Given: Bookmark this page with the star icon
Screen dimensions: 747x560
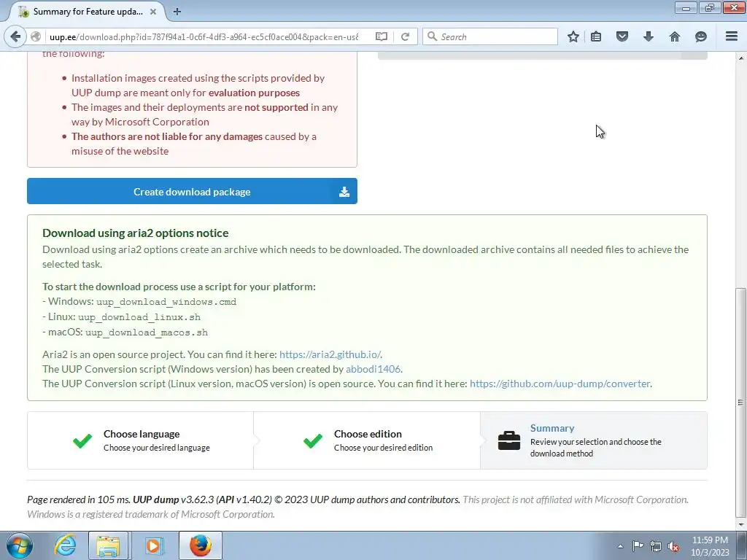Looking at the screenshot, I should coord(573,36).
